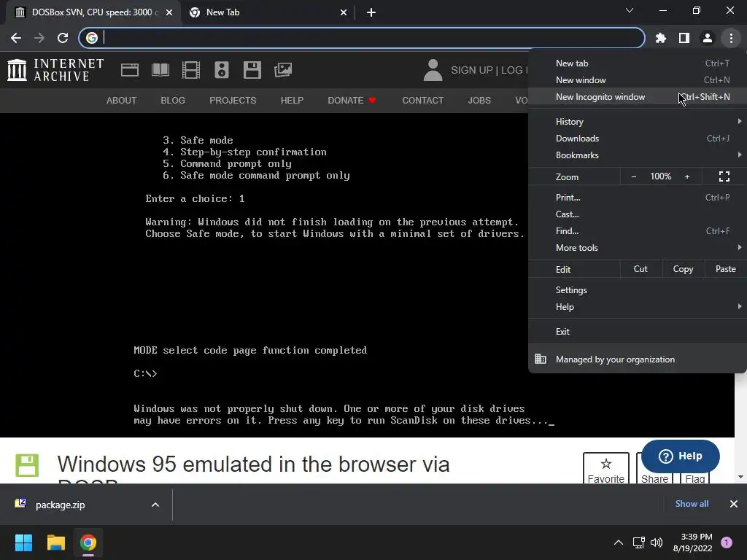The width and height of the screenshot is (747, 560).
Task: Open Settings from Chrome menu
Action: click(638, 290)
